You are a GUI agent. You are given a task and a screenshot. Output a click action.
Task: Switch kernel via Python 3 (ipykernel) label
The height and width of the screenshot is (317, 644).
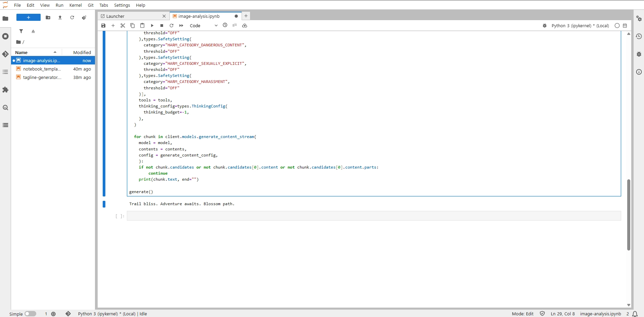point(580,26)
